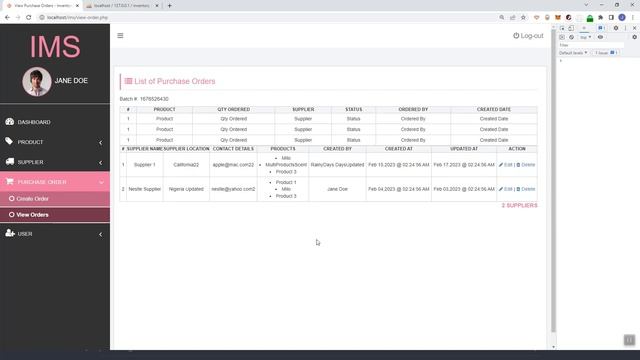Expand the console prompt arrow in DevTools
The height and width of the screenshot is (360, 640).
[x=561, y=60]
